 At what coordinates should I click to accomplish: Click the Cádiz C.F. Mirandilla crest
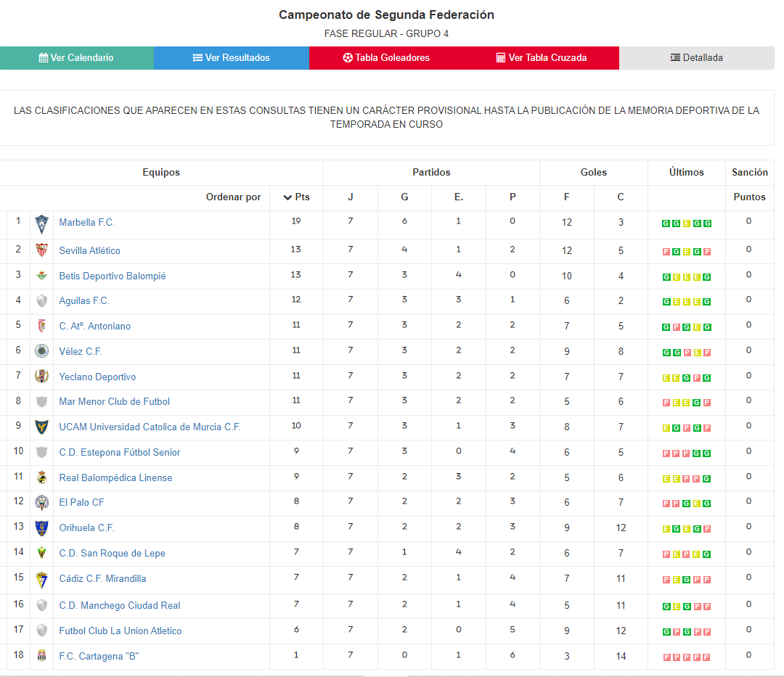coord(42,580)
